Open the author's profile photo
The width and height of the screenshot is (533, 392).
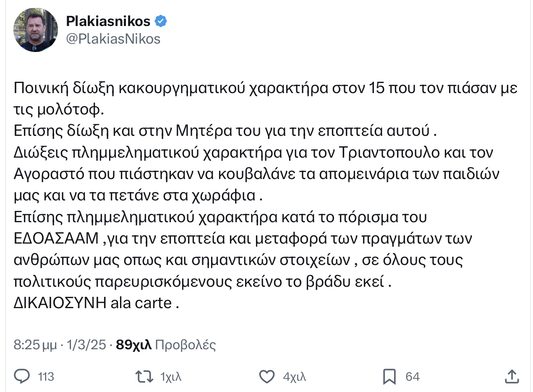tap(36, 30)
